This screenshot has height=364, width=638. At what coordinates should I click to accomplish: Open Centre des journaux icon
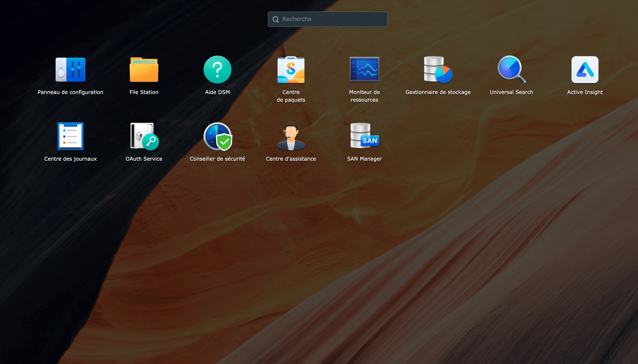click(70, 136)
